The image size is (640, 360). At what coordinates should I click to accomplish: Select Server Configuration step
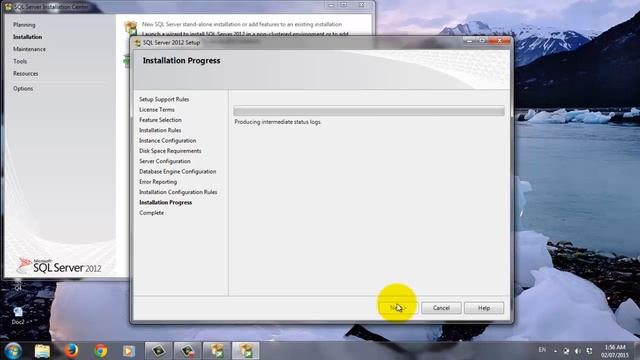pyautogui.click(x=165, y=161)
